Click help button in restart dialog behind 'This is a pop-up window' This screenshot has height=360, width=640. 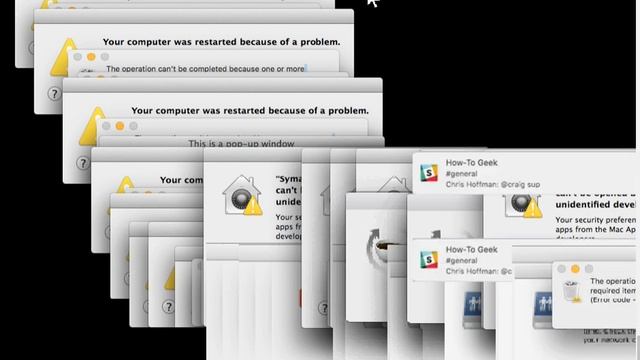click(83, 163)
